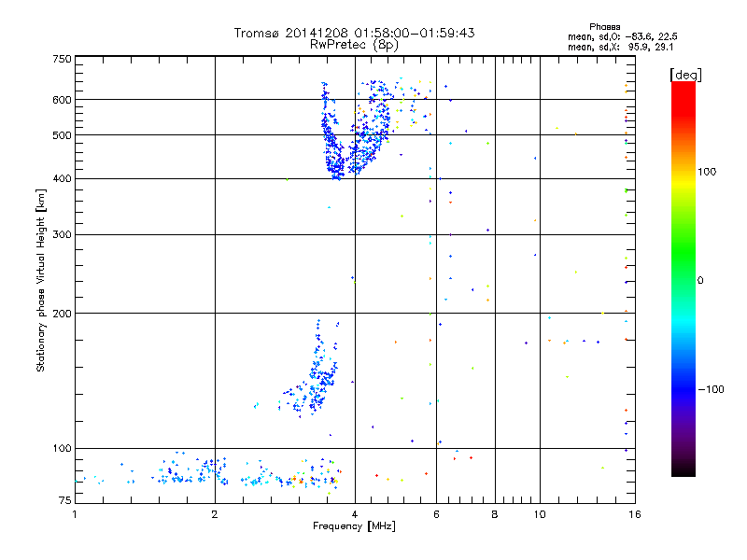Viewport: 747px width, 560px height.
Task: Click the 'Phases' header text
Action: [604, 27]
